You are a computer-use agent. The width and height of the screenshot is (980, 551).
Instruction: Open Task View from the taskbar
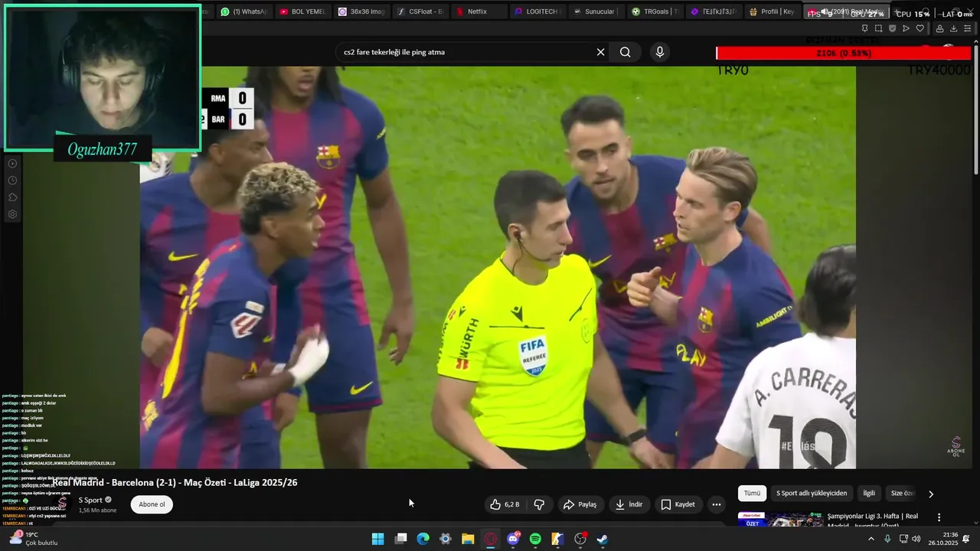(400, 539)
